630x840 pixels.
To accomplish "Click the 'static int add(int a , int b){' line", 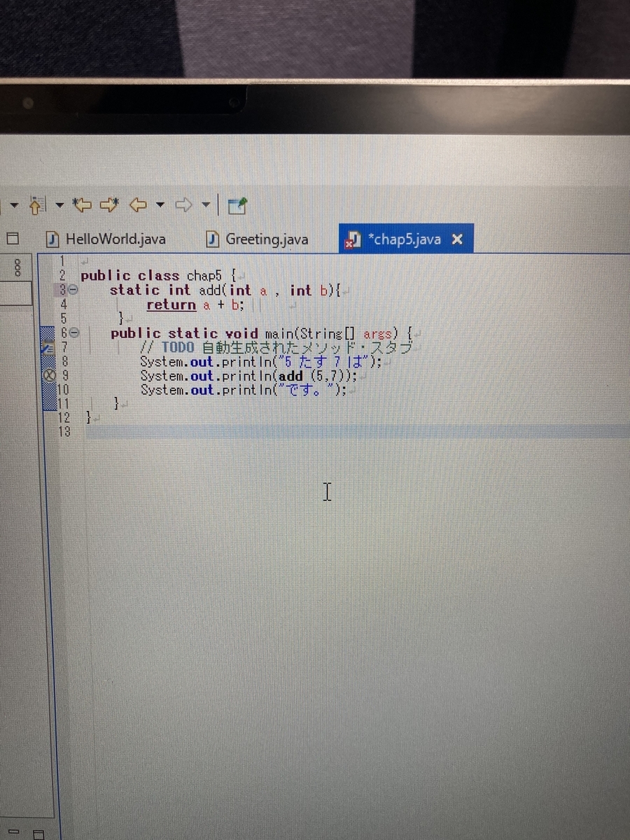I will click(224, 290).
